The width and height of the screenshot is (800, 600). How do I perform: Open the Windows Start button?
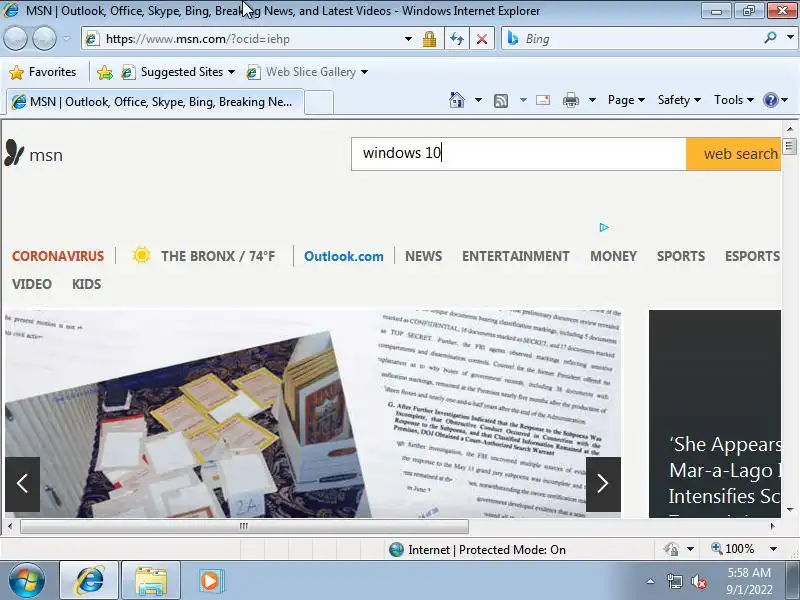[26, 580]
